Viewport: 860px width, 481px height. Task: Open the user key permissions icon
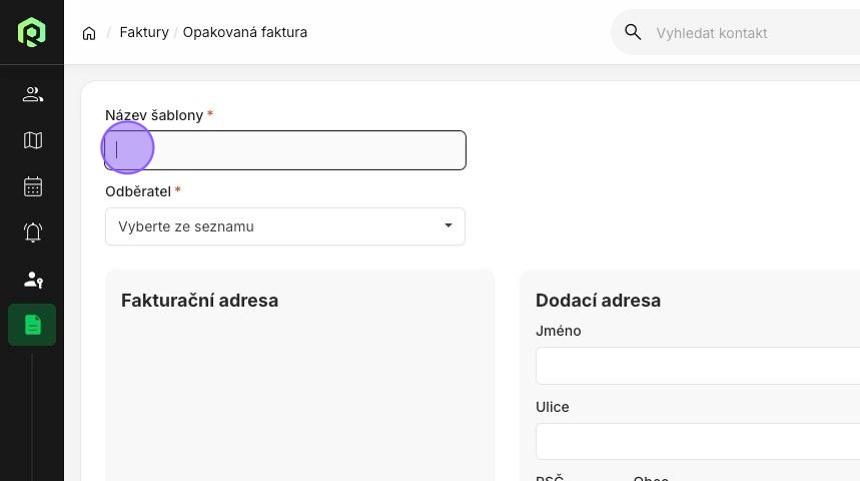[33, 279]
